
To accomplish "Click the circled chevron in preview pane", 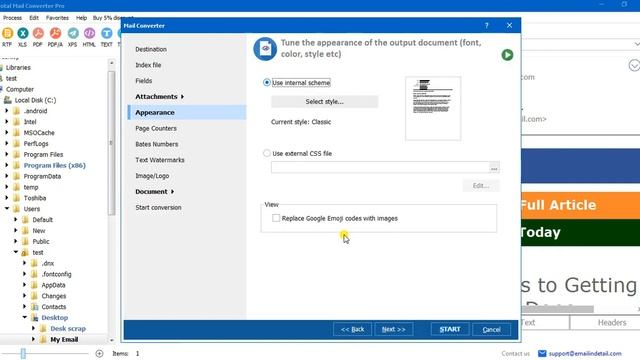I will click(x=634, y=65).
